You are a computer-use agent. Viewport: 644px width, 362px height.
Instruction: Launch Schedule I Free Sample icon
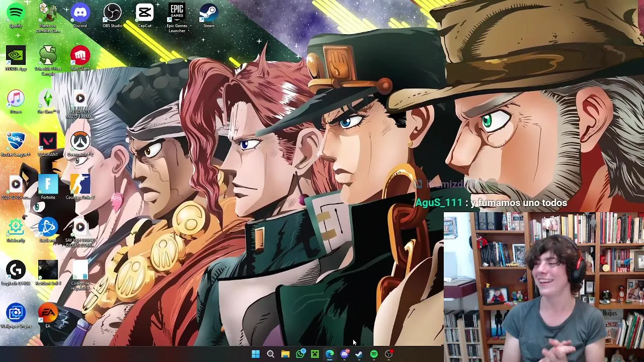point(48,61)
